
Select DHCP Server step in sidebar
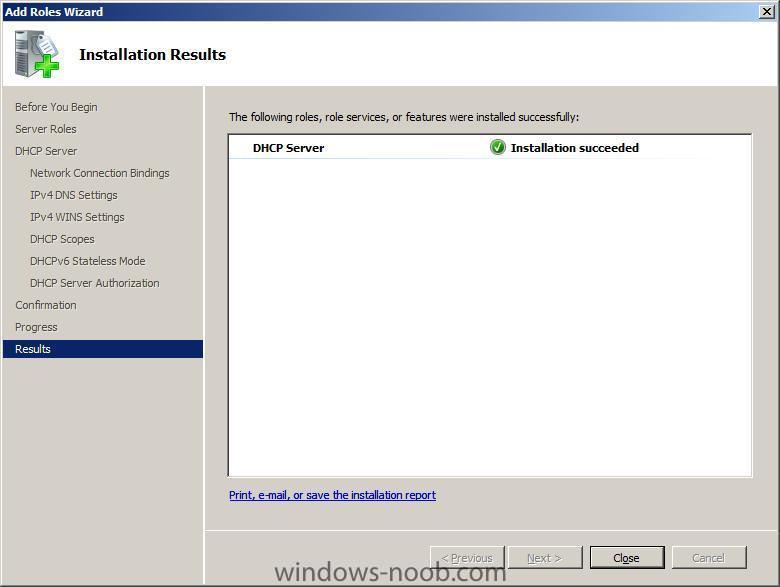(x=46, y=151)
